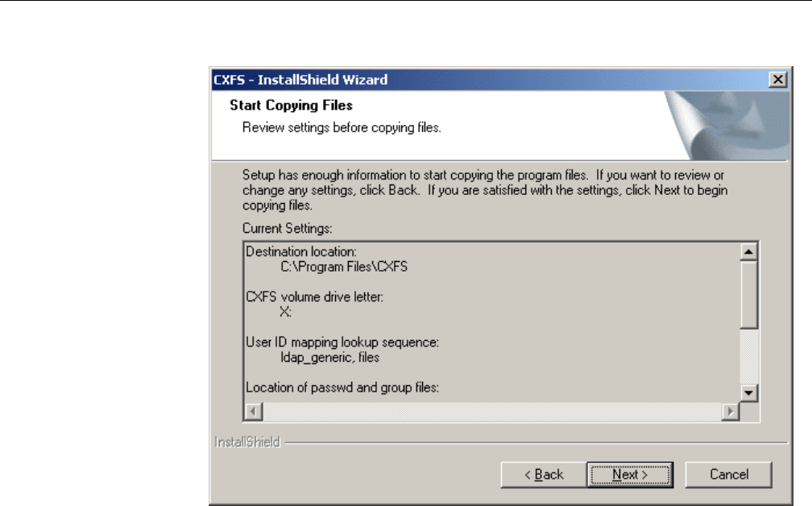Click the vertical scrollbar track below thumb
The width and height of the screenshot is (812, 506).
click(748, 357)
